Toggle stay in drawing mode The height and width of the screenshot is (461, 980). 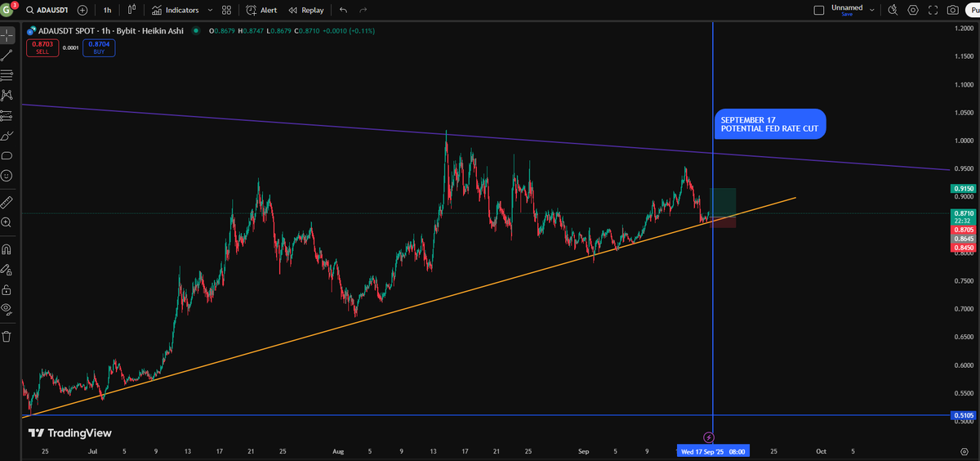7,268
